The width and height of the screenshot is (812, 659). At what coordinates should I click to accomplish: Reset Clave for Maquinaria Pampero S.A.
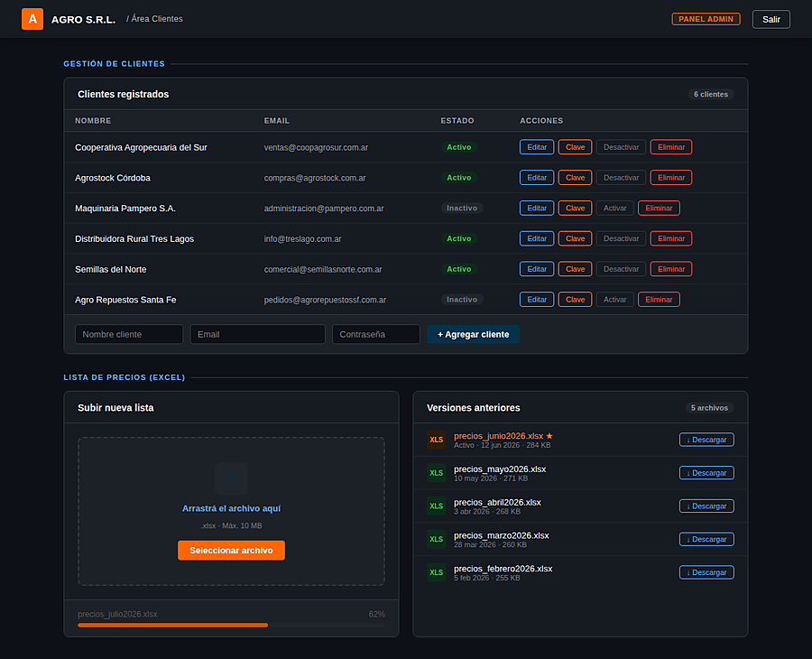coord(575,209)
